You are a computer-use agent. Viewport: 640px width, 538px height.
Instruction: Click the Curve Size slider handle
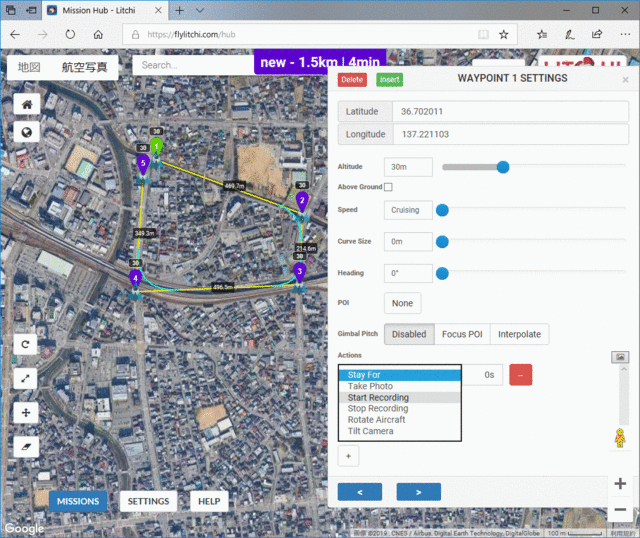click(x=442, y=242)
